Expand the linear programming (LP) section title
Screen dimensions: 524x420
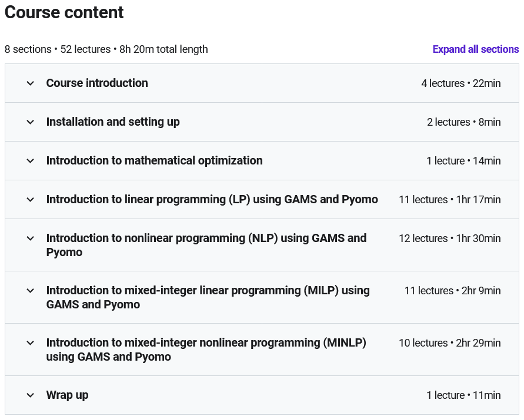(x=212, y=200)
